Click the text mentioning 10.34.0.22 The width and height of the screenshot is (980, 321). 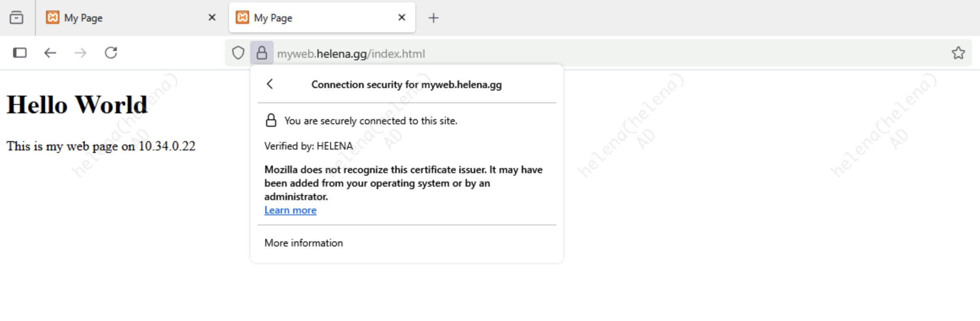101,146
